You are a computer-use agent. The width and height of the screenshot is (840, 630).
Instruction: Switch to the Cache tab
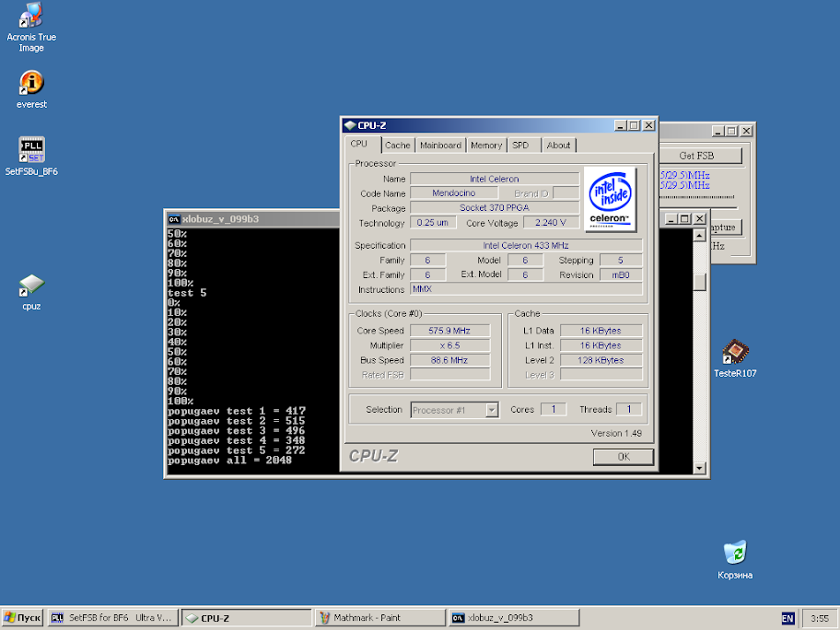[x=398, y=146]
